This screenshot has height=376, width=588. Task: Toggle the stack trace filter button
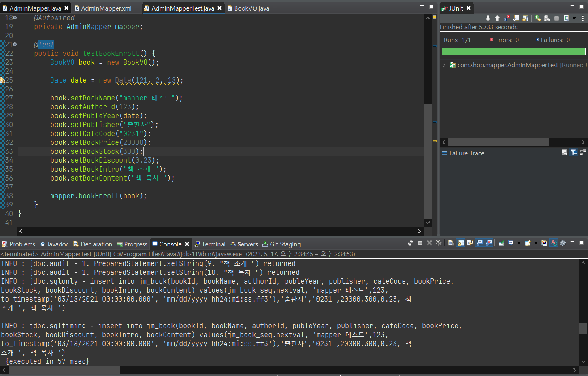[x=573, y=153]
